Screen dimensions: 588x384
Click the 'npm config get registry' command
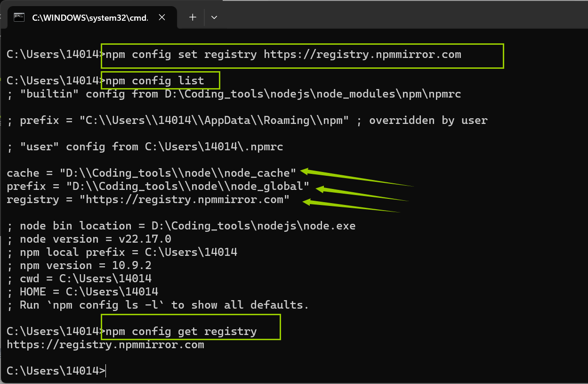181,331
